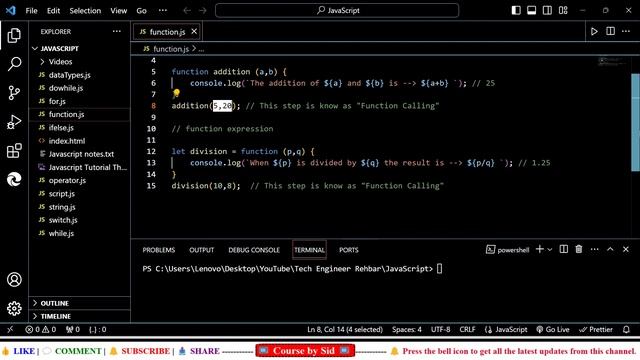Change indentation via Spaces: 4
The width and height of the screenshot is (640, 360).
point(407,329)
